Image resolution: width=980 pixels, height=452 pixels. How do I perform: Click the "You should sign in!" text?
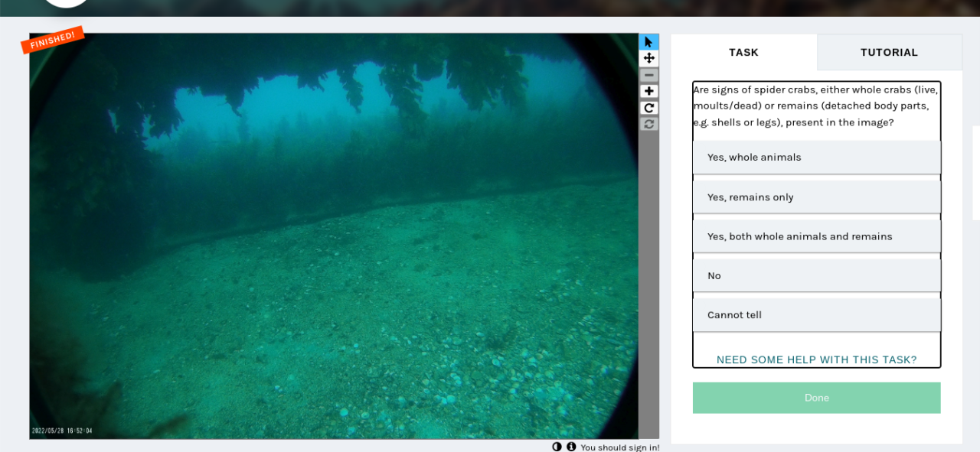[x=619, y=447]
